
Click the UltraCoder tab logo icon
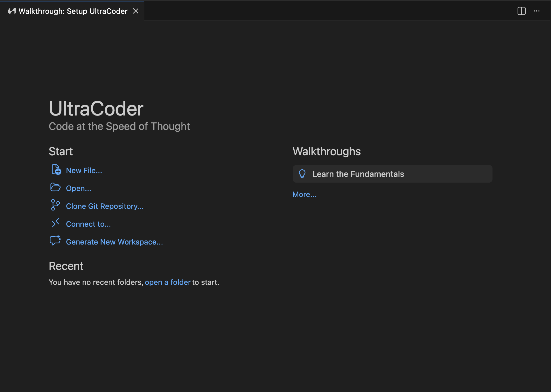coord(12,11)
